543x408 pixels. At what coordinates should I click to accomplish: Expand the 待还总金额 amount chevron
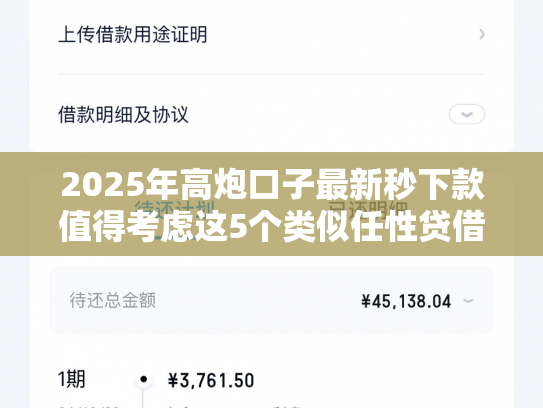pos(468,301)
